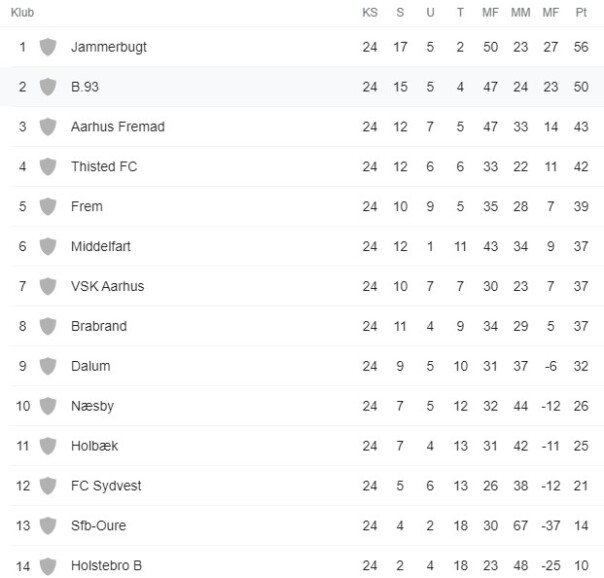The height and width of the screenshot is (578, 604).
Task: Select the B.93 highlighted table row
Action: 302,87
